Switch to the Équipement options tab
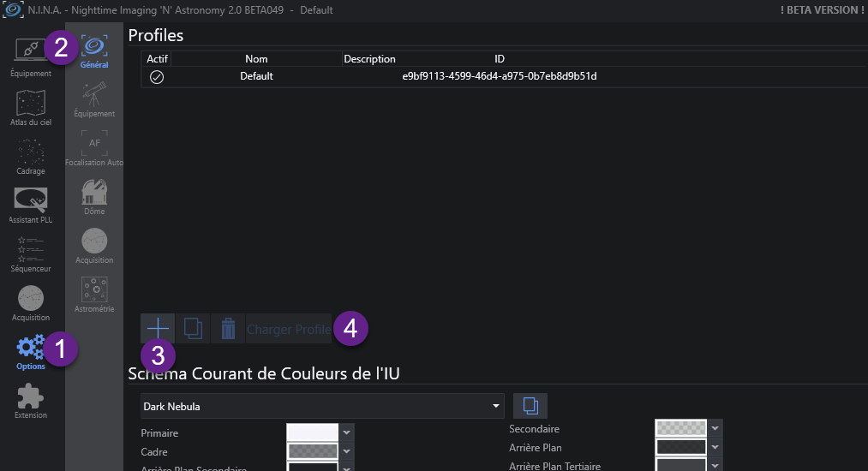 pyautogui.click(x=94, y=99)
